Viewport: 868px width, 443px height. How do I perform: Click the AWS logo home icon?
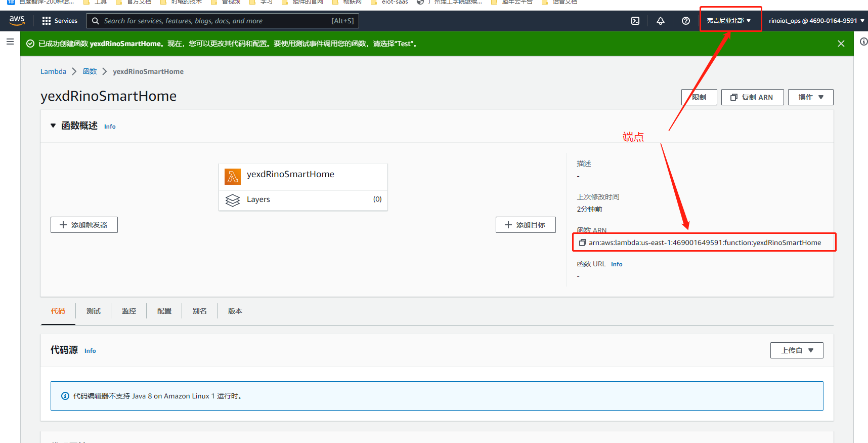(17, 20)
